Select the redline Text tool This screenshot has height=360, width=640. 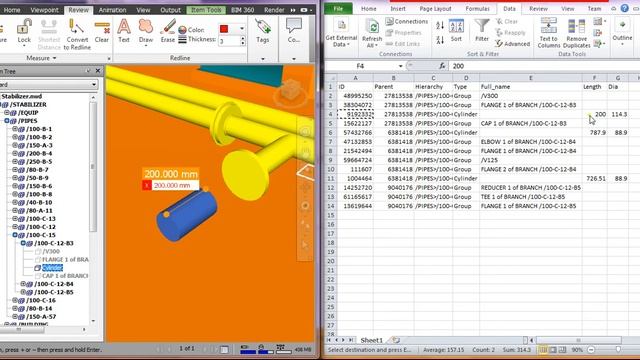coord(124,31)
